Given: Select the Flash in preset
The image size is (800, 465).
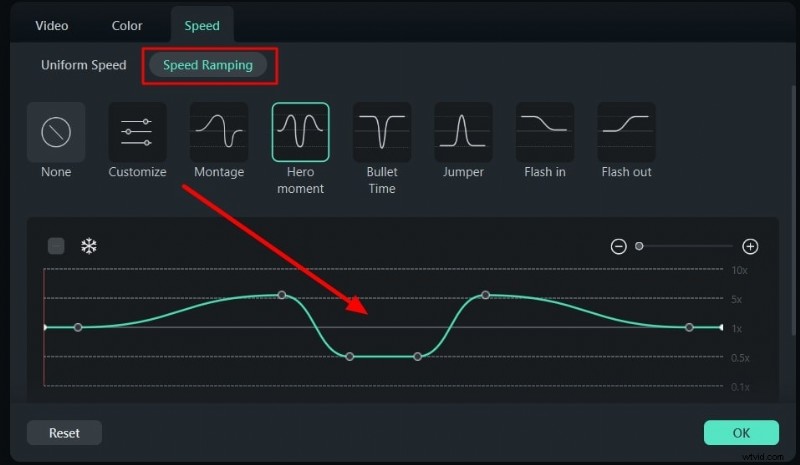Looking at the screenshot, I should [545, 132].
